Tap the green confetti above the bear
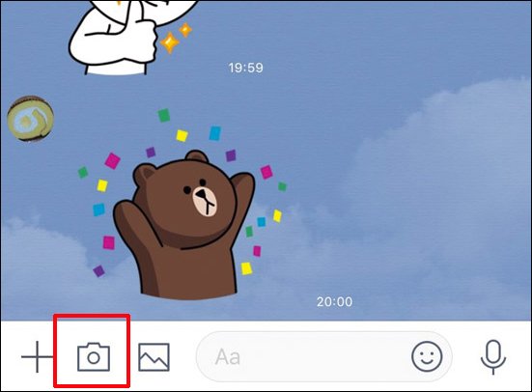532x392 pixels. tap(164, 116)
